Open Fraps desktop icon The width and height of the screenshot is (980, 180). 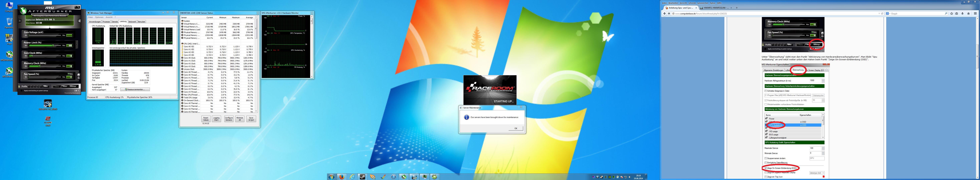[9, 39]
